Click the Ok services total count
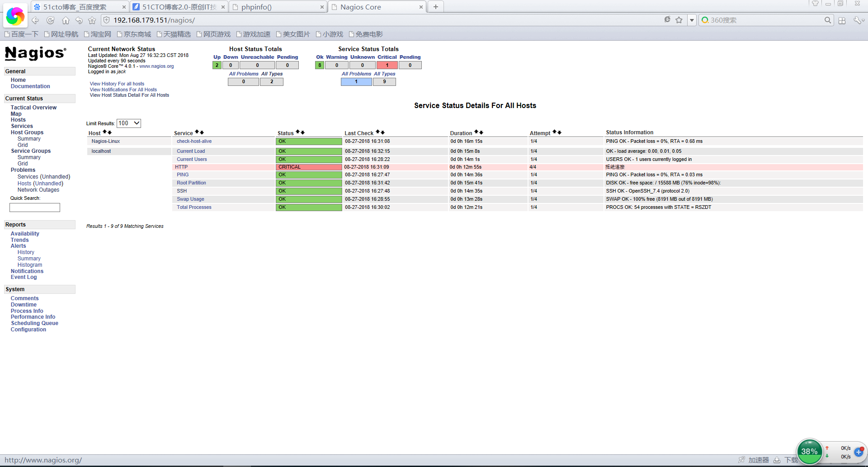Viewport: 868px width, 467px height. [x=320, y=65]
